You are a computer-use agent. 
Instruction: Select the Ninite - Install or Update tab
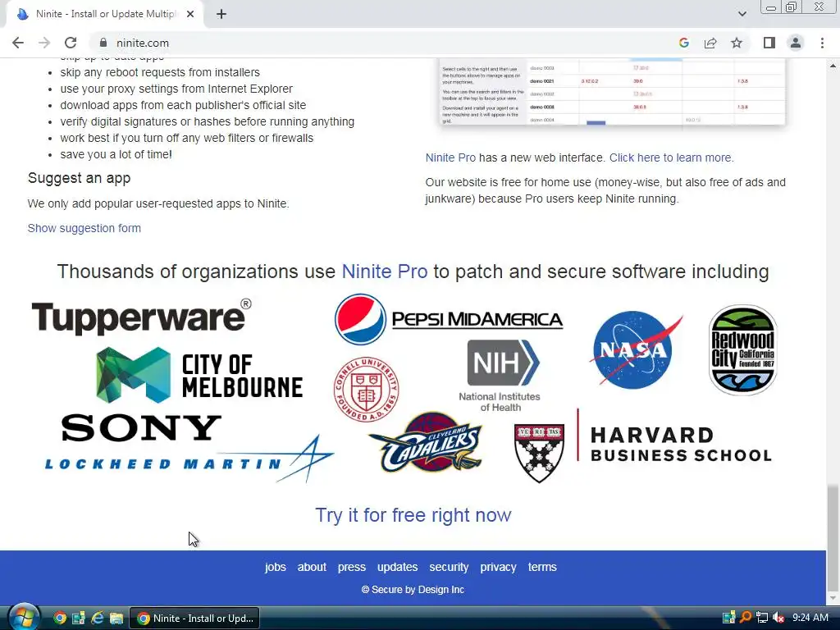click(x=104, y=15)
